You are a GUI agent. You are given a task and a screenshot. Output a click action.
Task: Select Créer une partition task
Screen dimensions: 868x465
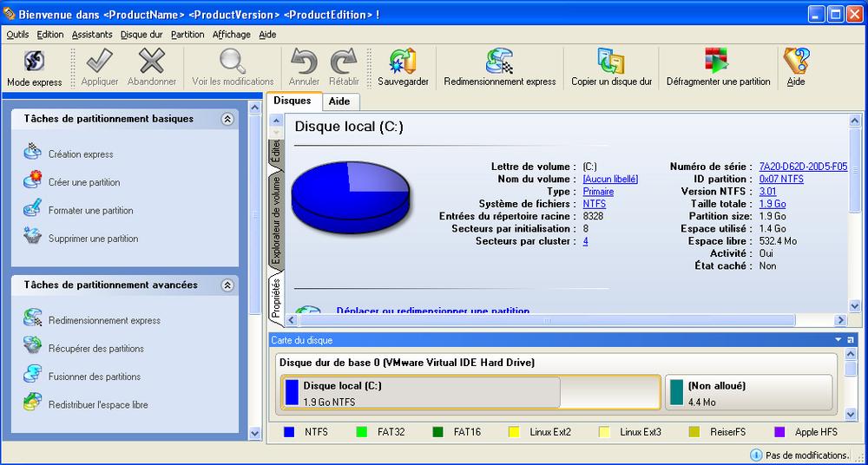(x=84, y=182)
